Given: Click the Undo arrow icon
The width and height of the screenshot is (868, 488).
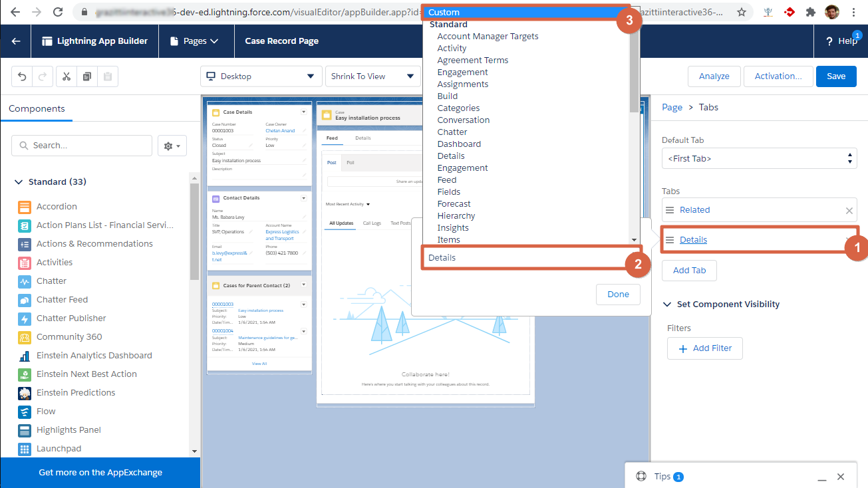Looking at the screenshot, I should (22, 76).
